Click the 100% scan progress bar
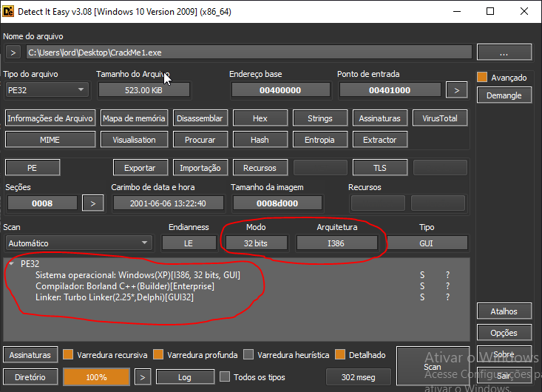Screen dimensions: 542x392 click(97, 377)
